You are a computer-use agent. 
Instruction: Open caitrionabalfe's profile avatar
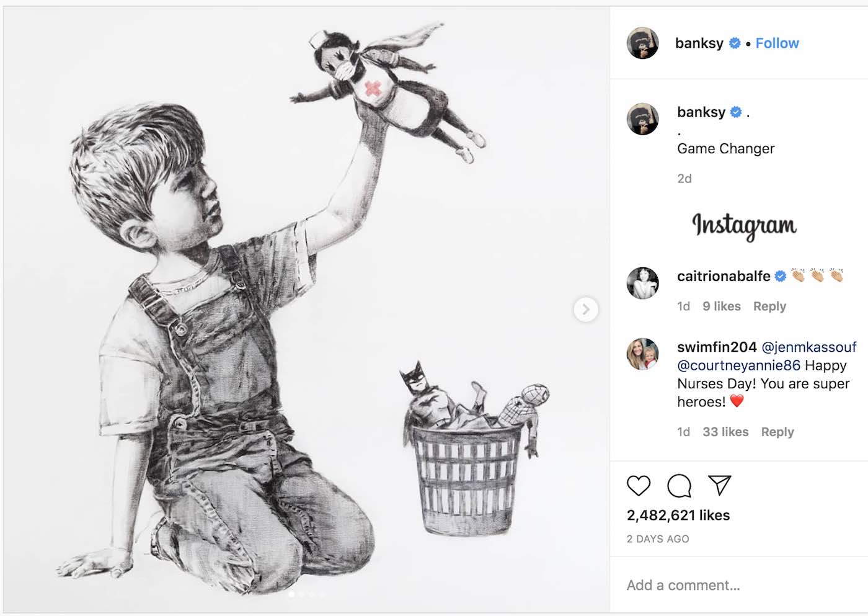tap(642, 283)
